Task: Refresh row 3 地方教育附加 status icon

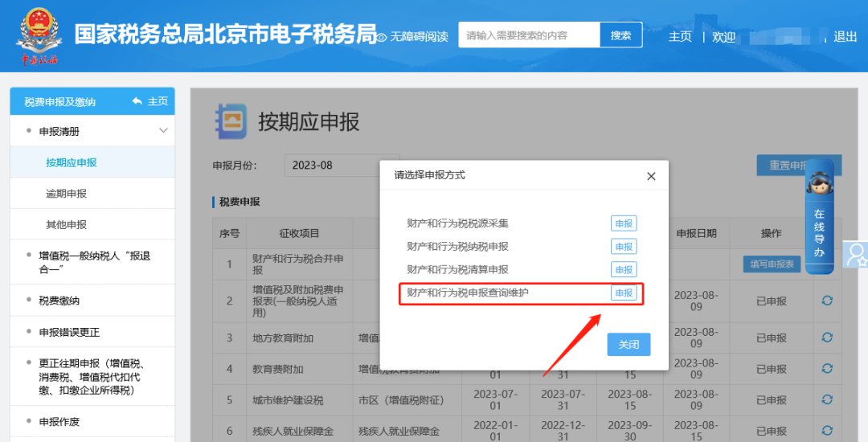Action: point(827,338)
